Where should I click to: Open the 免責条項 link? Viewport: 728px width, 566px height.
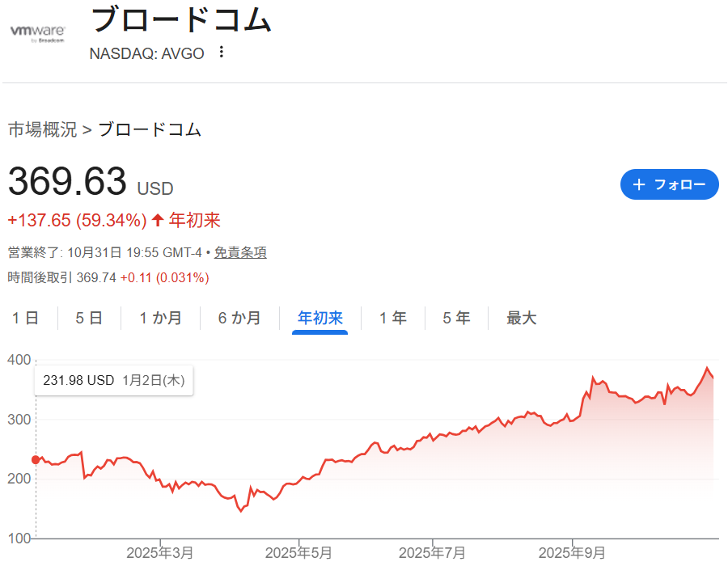[x=240, y=252]
